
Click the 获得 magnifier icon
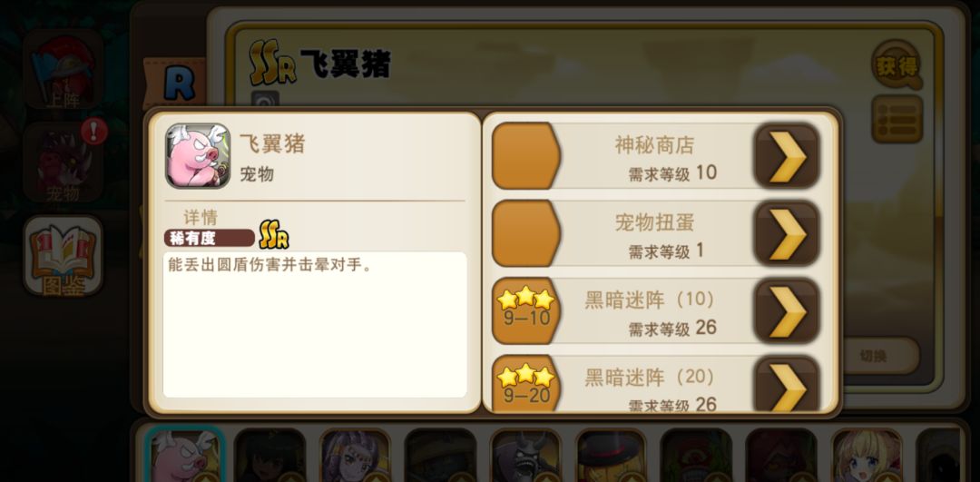coord(897,64)
